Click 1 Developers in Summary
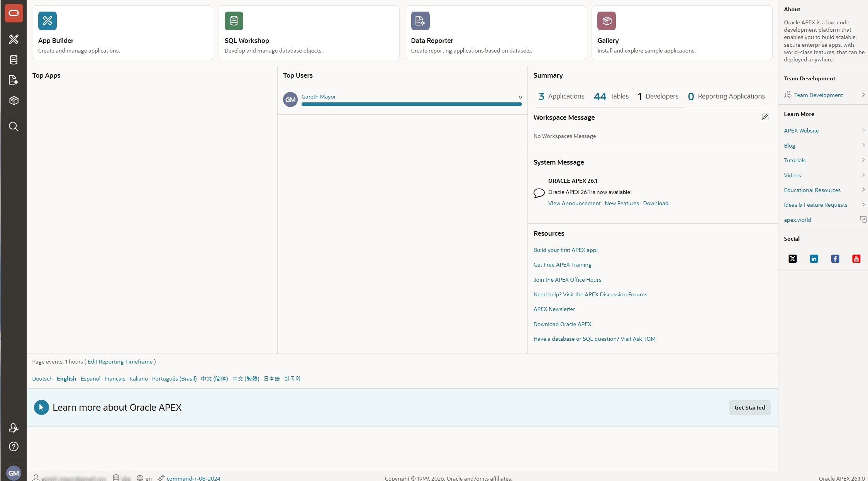This screenshot has height=481, width=868. coord(658,96)
